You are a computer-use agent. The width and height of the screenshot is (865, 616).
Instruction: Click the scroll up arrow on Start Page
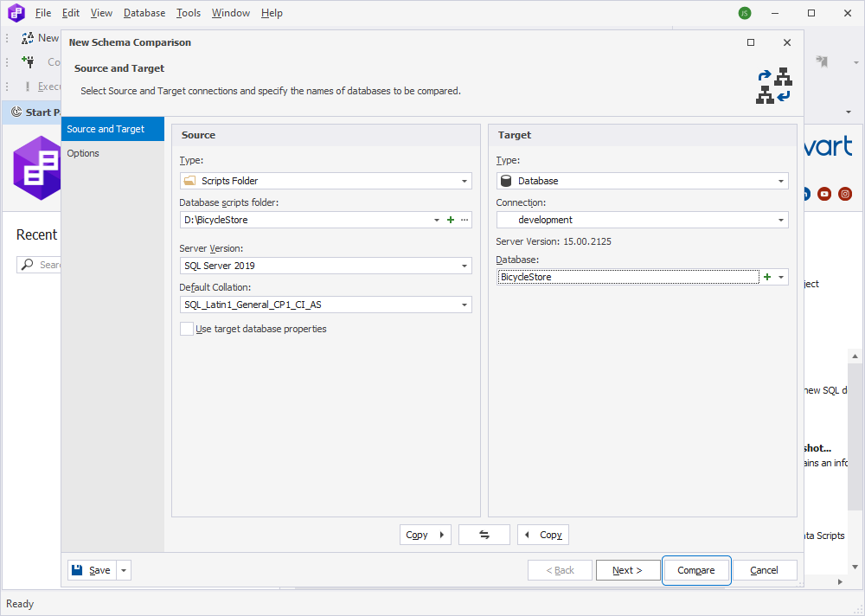(x=855, y=356)
